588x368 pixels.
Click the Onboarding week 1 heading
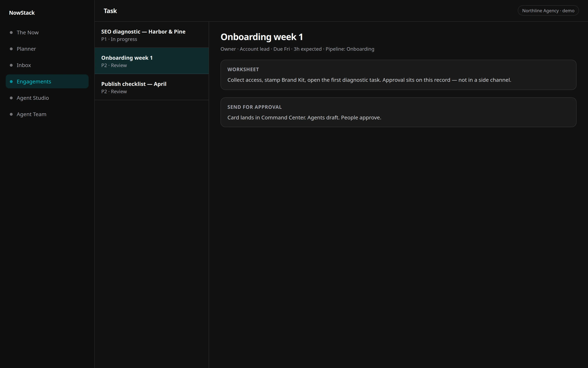262,37
